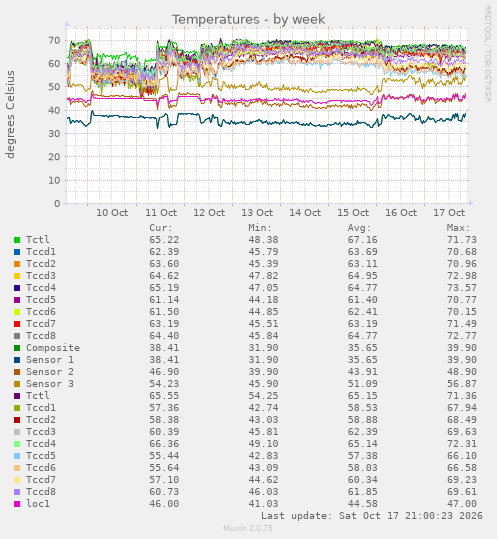Select the 'Sensor 2' legend label
This screenshot has height=539, width=497.
(x=50, y=372)
